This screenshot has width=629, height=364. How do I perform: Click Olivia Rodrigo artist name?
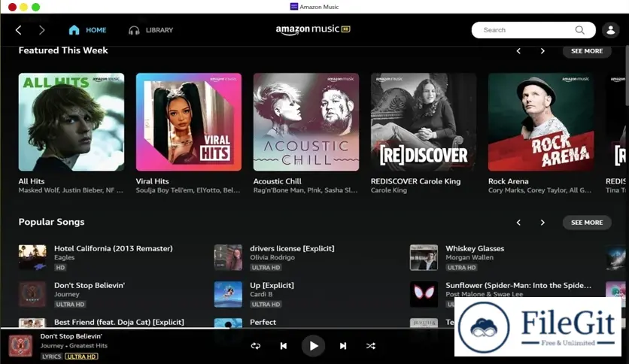[x=272, y=257]
